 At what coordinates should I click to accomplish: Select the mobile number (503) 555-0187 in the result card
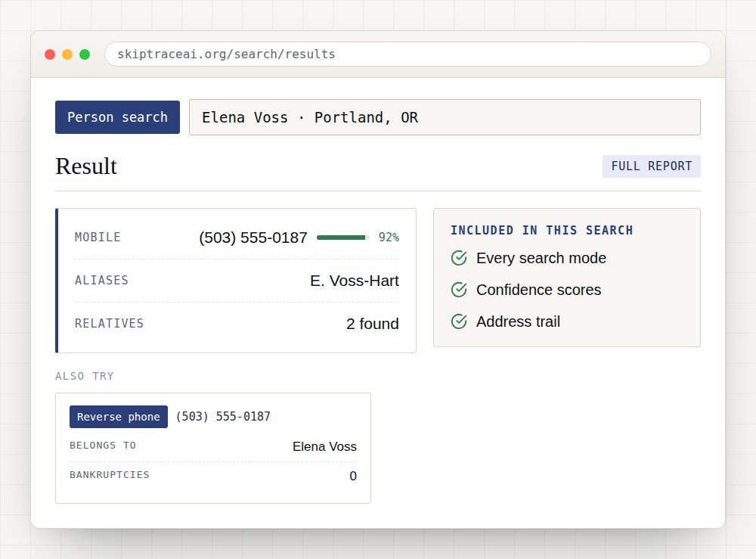tap(253, 238)
